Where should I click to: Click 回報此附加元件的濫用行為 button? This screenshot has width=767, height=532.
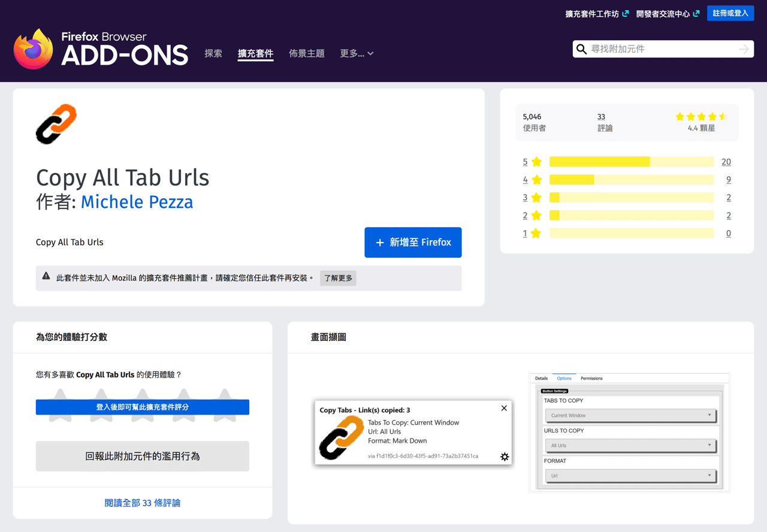pos(142,456)
